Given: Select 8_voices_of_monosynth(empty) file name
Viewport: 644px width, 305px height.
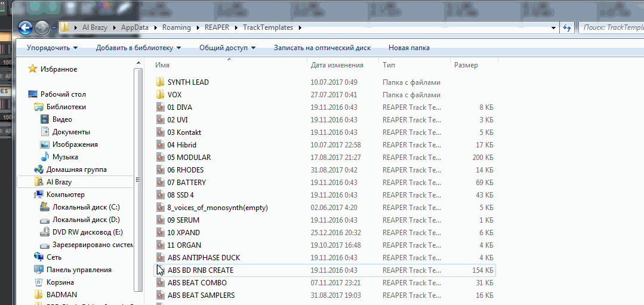Looking at the screenshot, I should pyautogui.click(x=218, y=208).
